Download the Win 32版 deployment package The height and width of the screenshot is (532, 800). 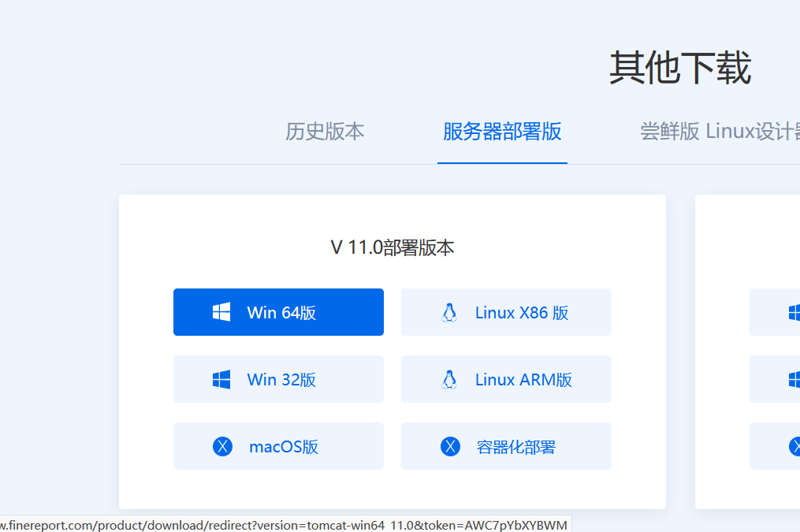[278, 379]
